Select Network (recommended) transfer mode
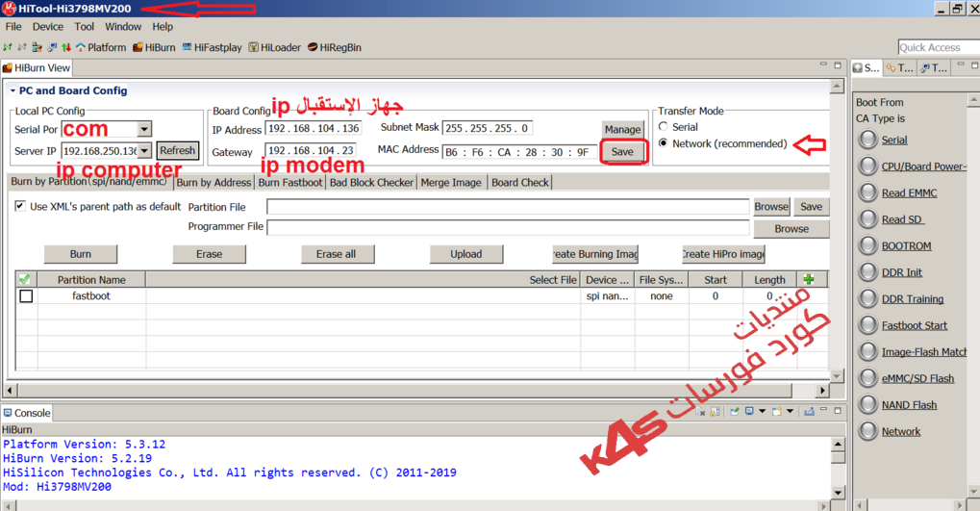Image resolution: width=980 pixels, height=511 pixels. pos(664,143)
